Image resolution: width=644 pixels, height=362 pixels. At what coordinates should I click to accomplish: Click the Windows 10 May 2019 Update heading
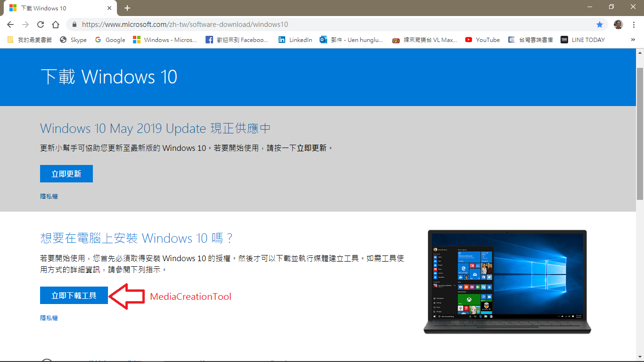point(156,128)
